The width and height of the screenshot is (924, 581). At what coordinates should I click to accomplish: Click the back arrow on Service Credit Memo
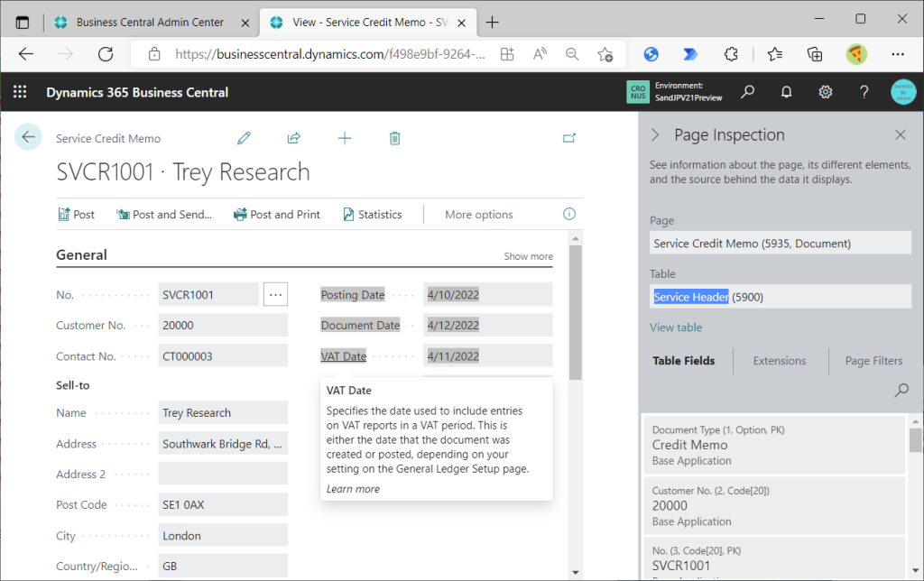click(28, 137)
